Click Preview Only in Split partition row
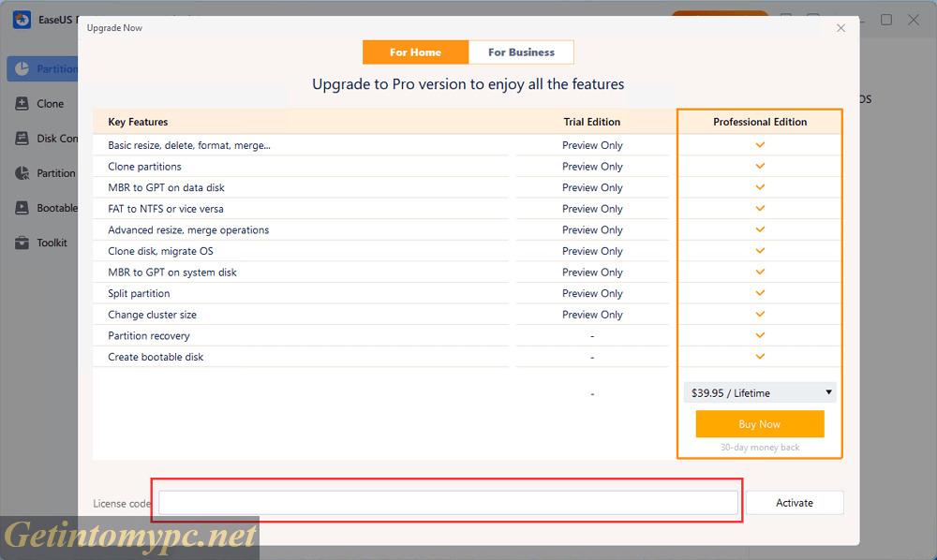937x560 pixels. point(592,294)
